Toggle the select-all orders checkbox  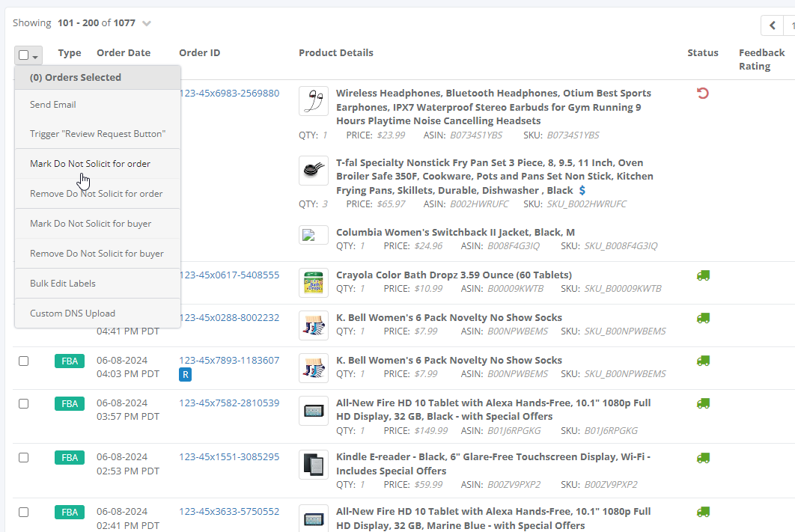(22, 54)
